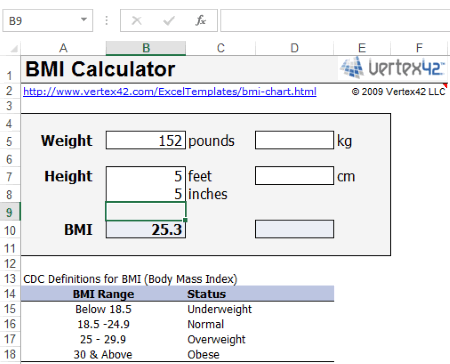This screenshot has width=450, height=364.
Task: Click the 'Normal' status cell
Action: tap(206, 324)
